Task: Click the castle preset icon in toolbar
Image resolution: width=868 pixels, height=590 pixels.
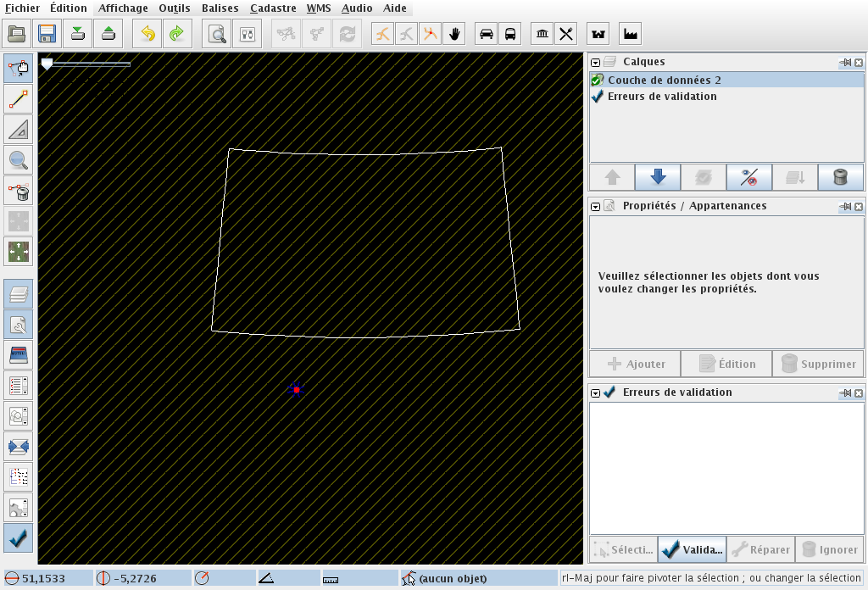Action: 601,34
